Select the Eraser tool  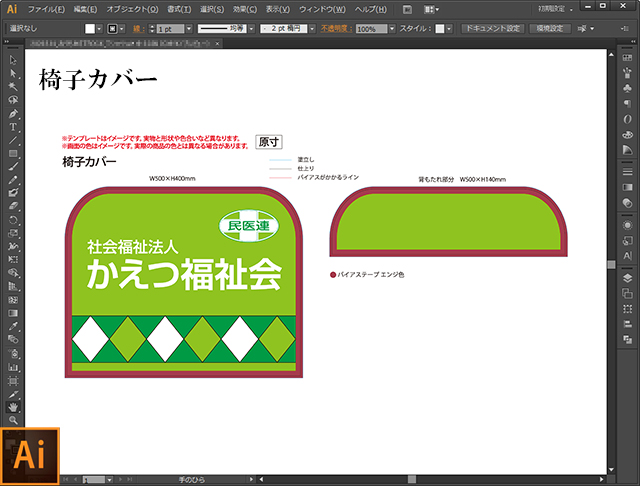click(13, 206)
